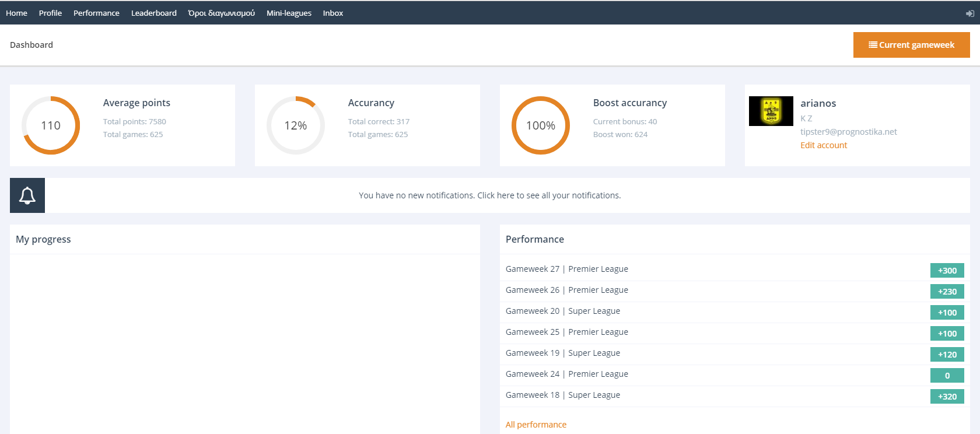Click the login icon in top-right corner

[x=970, y=13]
